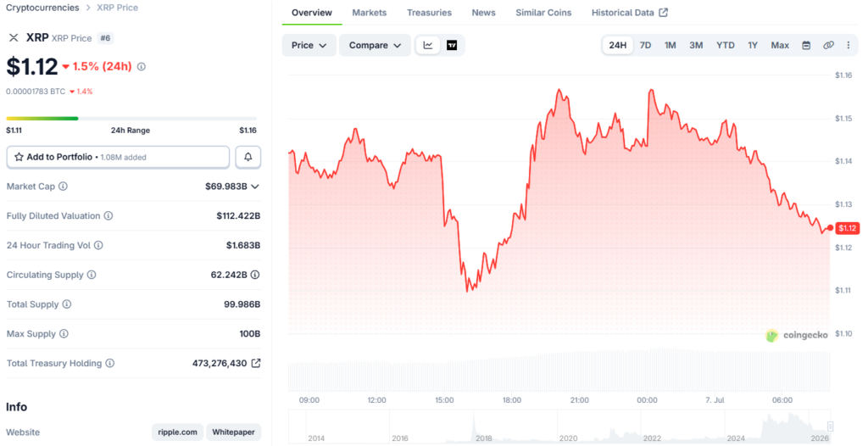
Task: Open the calendar date range icon
Action: 807,46
